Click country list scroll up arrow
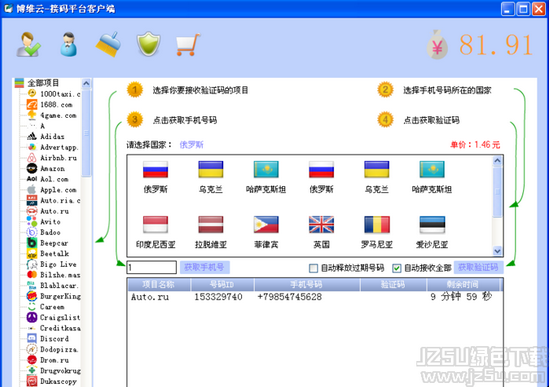Viewport: 550px width, 387px height. click(497, 161)
